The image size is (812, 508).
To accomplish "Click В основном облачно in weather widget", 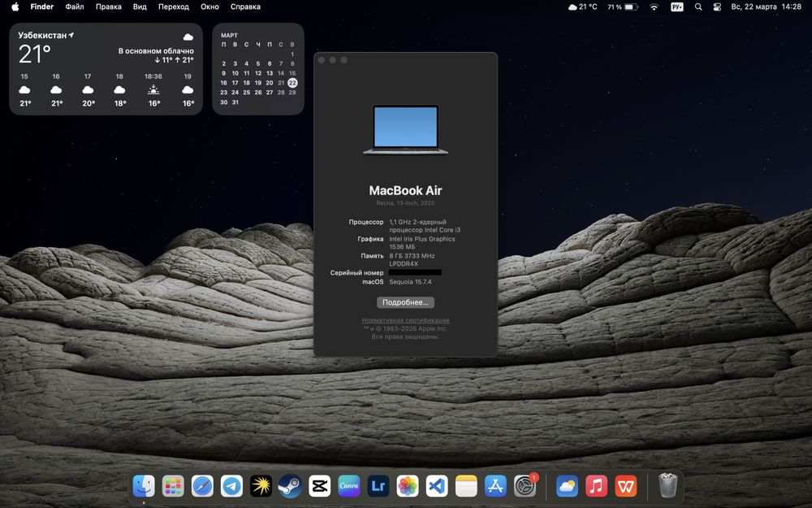I will (156, 50).
